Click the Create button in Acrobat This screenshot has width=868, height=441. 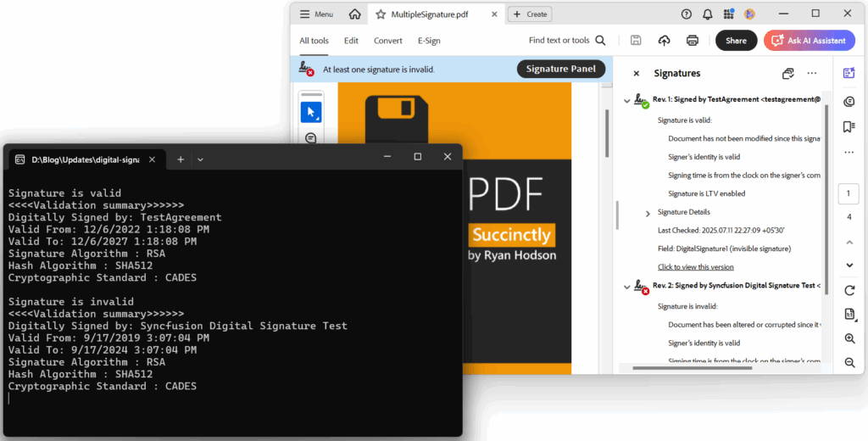[x=531, y=14]
